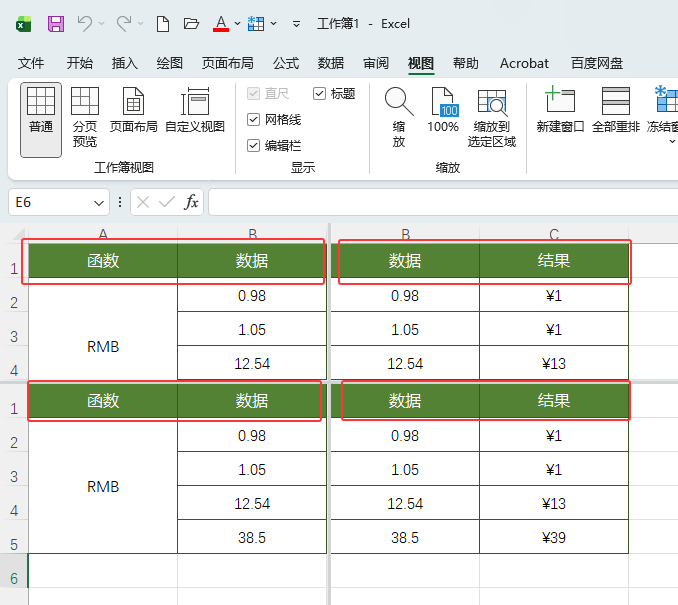Open the 百度网盘 ribbon tab

(597, 64)
